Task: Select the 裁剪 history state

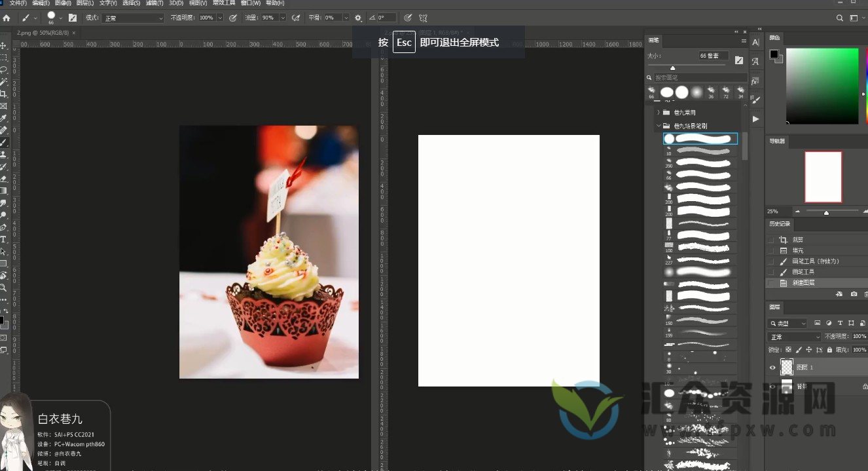Action: pos(797,240)
